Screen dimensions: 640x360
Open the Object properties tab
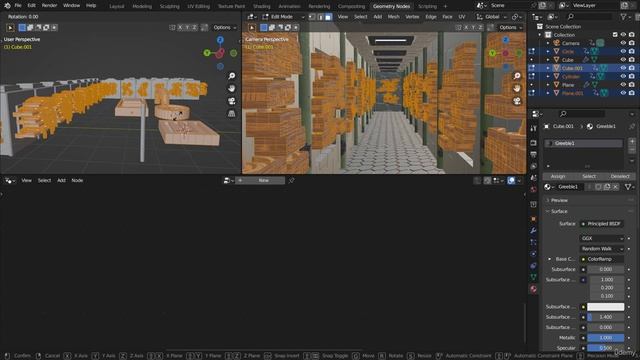[533, 219]
